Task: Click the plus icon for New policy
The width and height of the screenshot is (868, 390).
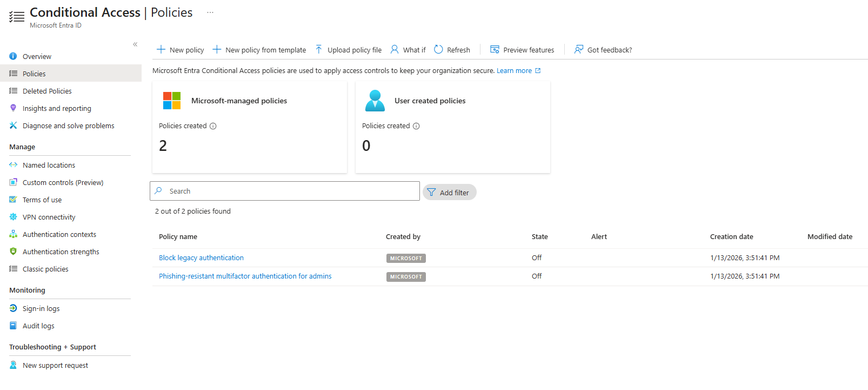Action: [161, 49]
